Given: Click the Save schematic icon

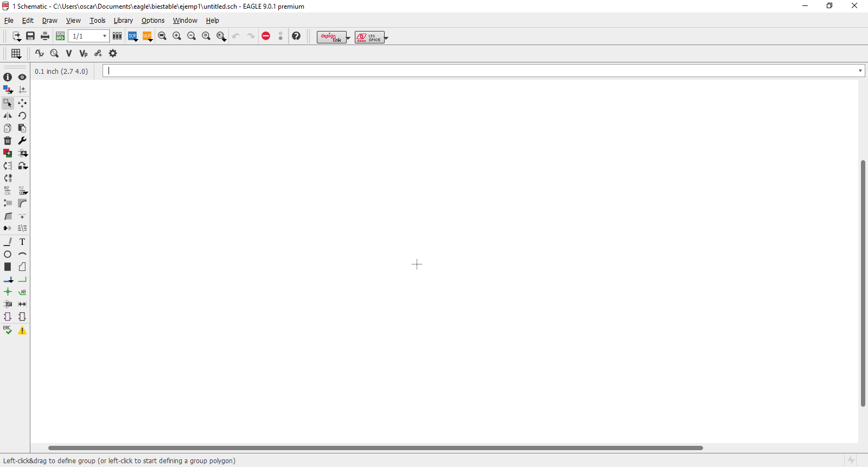Looking at the screenshot, I should (30, 36).
